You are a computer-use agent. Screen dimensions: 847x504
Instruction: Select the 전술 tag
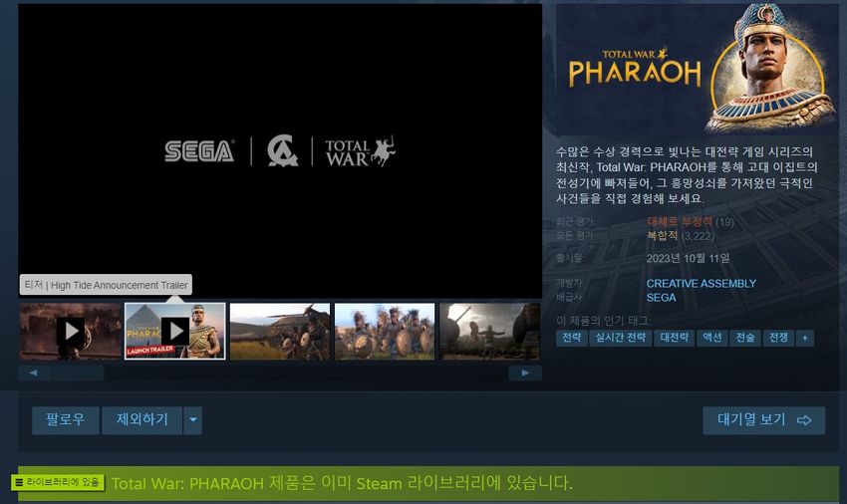click(x=745, y=338)
